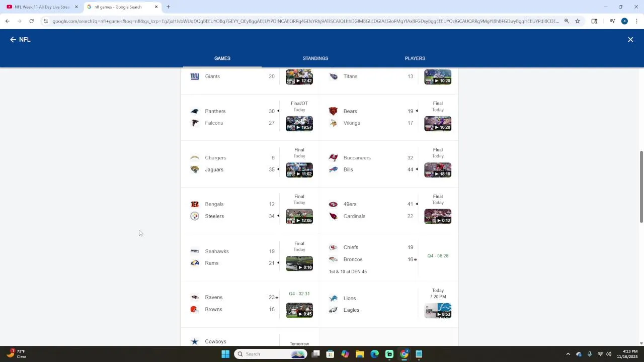Screen dimensions: 644x362
Task: Click the Browns team logo
Action: point(195,309)
